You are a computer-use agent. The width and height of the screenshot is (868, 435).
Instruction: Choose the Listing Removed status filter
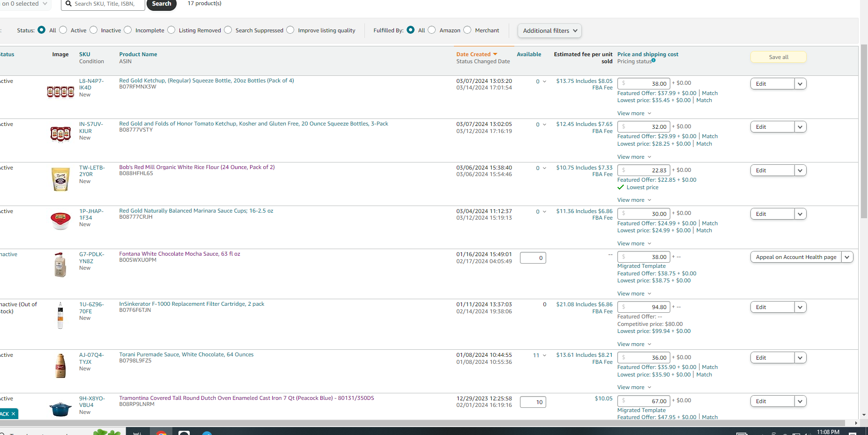click(x=171, y=30)
